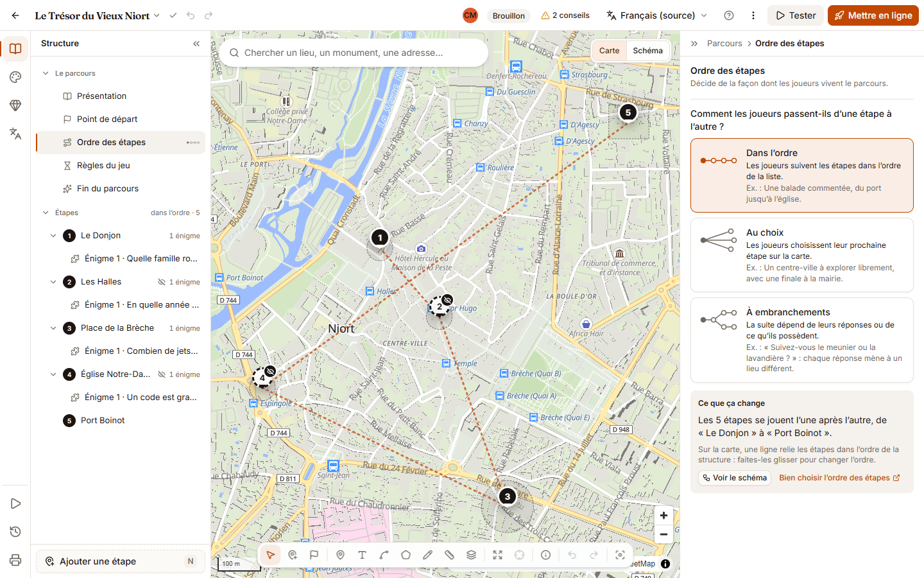Select the "Au choix" option
Viewport: 924px width, 578px height.
click(802, 255)
